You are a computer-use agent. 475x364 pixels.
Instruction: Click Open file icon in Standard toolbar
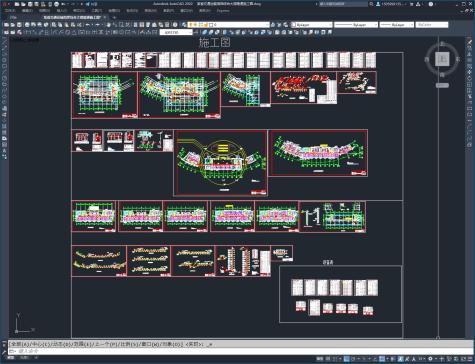point(13,25)
